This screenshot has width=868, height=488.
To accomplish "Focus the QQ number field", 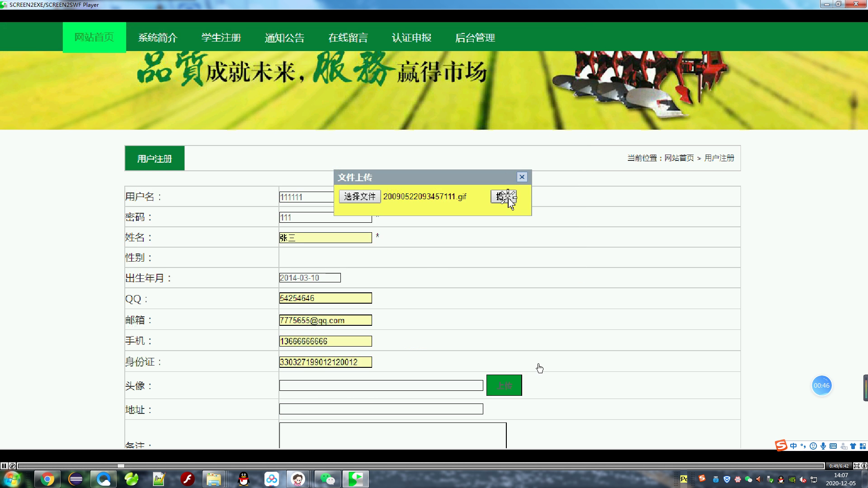I will [x=325, y=298].
